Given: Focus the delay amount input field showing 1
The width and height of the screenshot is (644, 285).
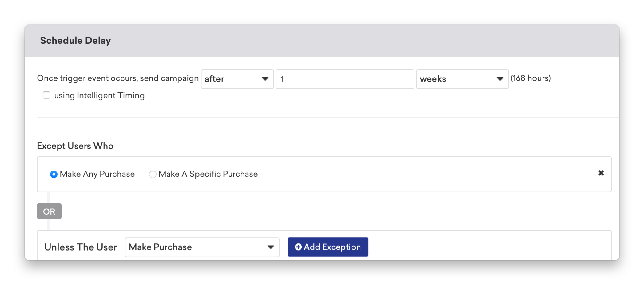Looking at the screenshot, I should [345, 79].
